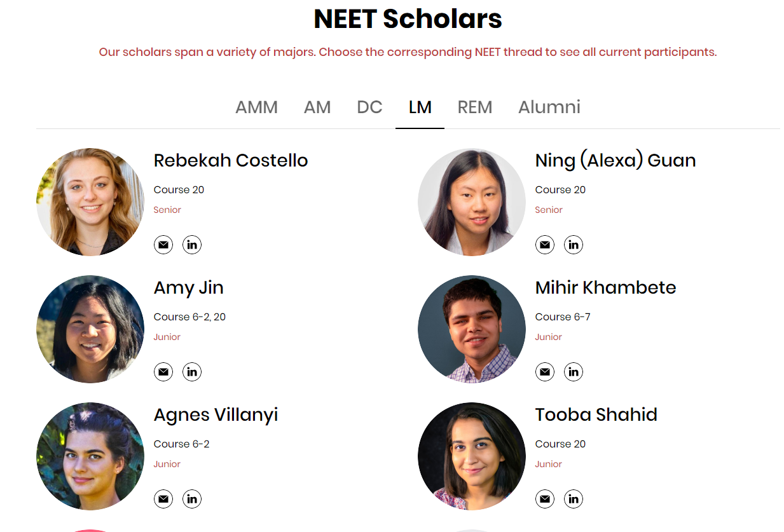
Task: Switch to the Alumni tab
Action: (549, 107)
